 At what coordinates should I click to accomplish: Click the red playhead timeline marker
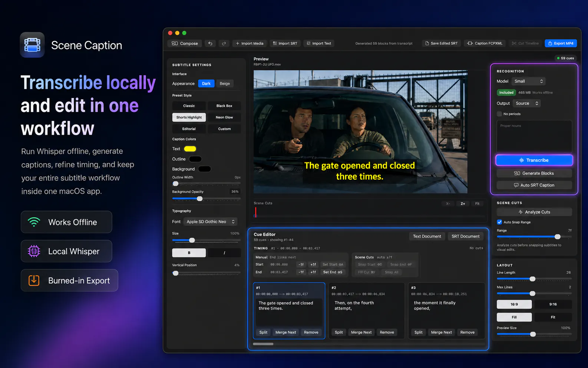pyautogui.click(x=255, y=212)
